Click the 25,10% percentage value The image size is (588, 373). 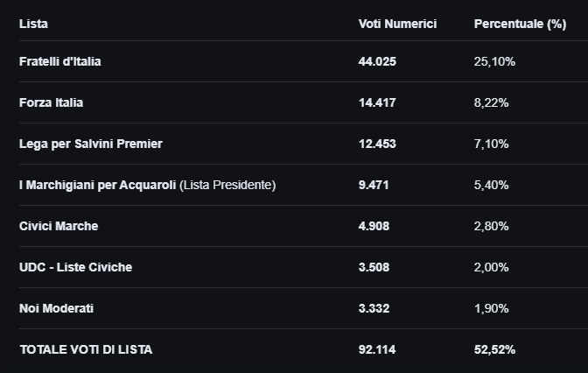[493, 61]
